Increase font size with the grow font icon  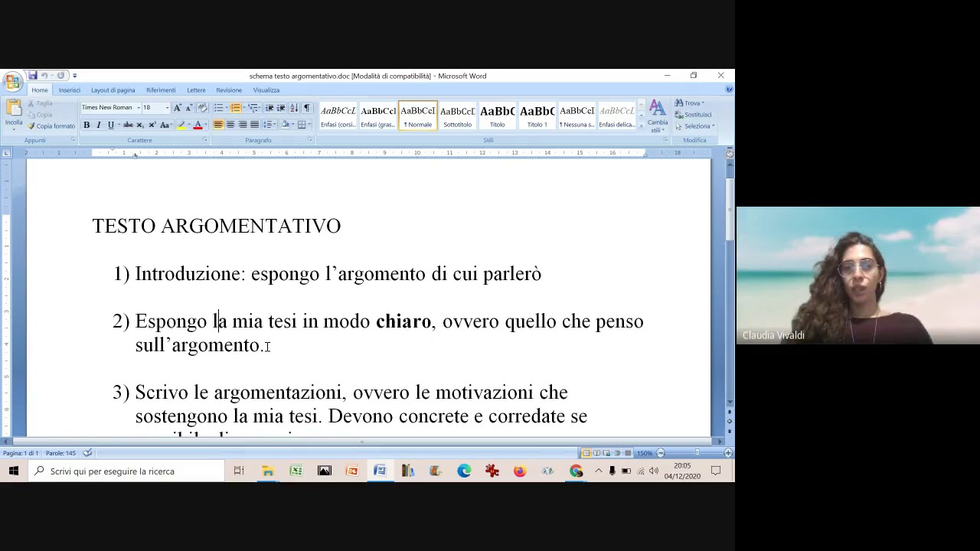point(177,108)
